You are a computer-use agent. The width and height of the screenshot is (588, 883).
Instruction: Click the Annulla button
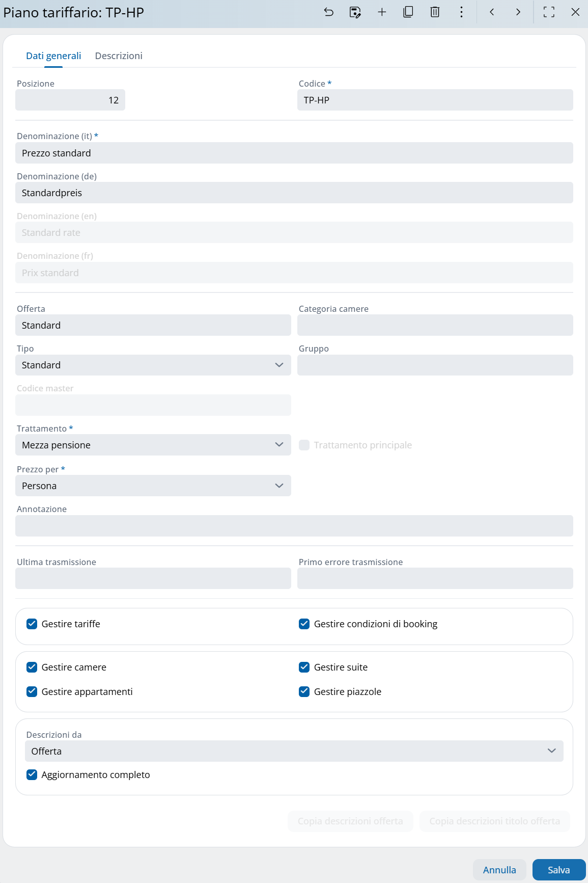[499, 870]
